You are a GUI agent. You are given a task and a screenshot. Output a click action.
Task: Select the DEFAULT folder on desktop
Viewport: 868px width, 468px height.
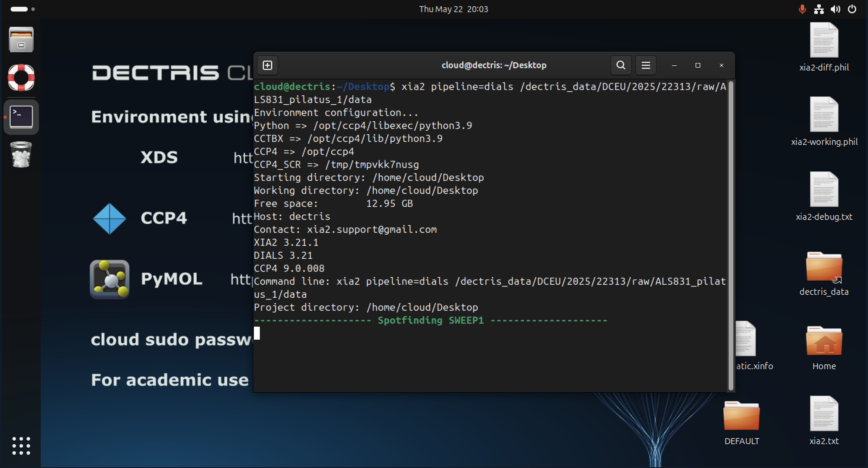742,423
